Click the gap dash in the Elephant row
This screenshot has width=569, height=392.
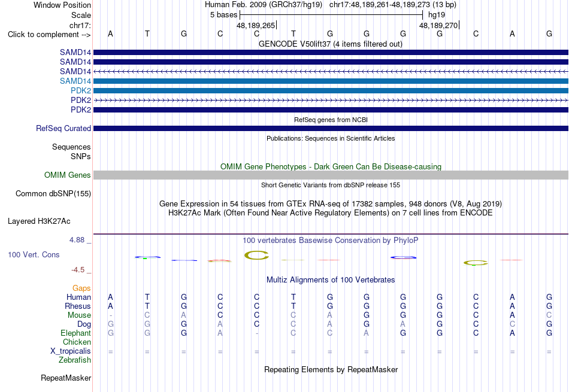pyautogui.click(x=257, y=333)
